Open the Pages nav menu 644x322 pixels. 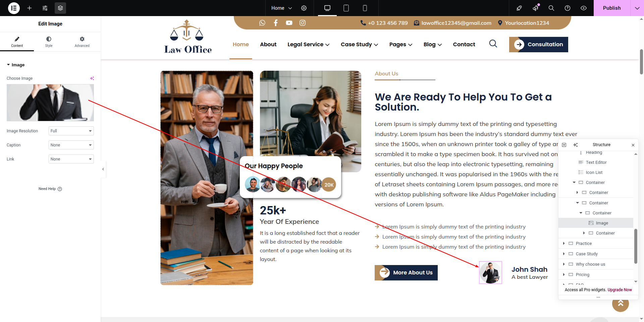(400, 45)
